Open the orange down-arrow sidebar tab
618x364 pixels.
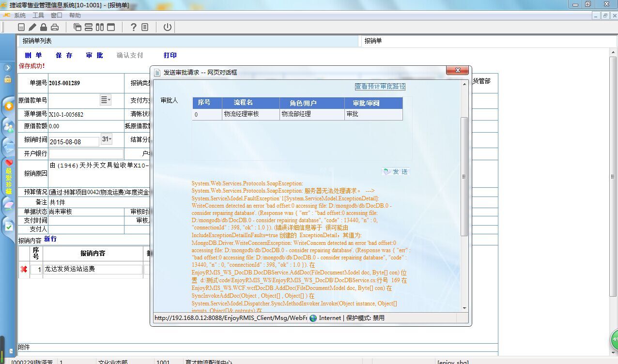(8, 106)
